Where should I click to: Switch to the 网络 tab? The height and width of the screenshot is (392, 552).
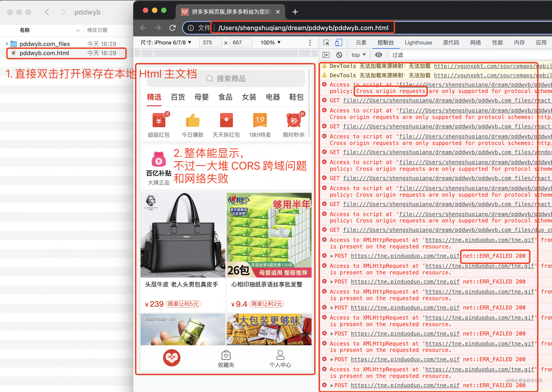[x=475, y=43]
